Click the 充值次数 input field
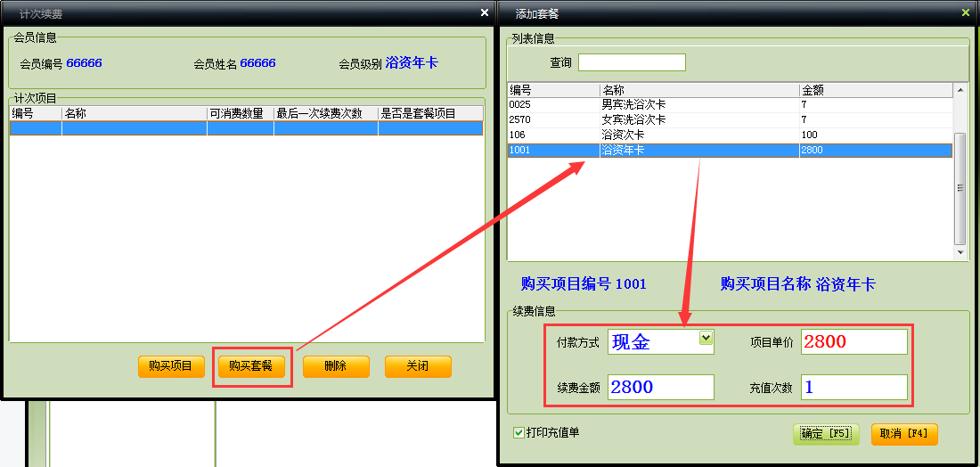This screenshot has width=980, height=467. coord(853,387)
